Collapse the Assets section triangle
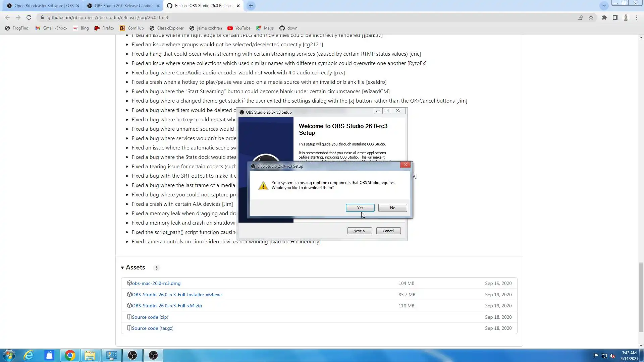 [122, 267]
